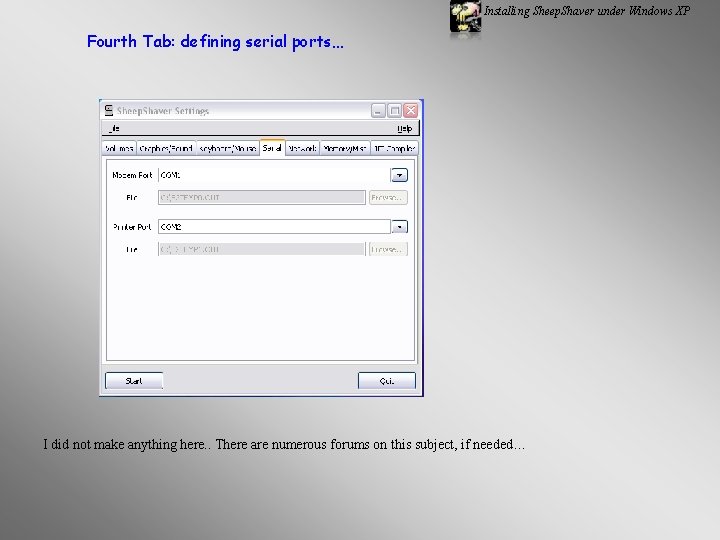720x540 pixels.
Task: Click the Quit button
Action: (387, 381)
